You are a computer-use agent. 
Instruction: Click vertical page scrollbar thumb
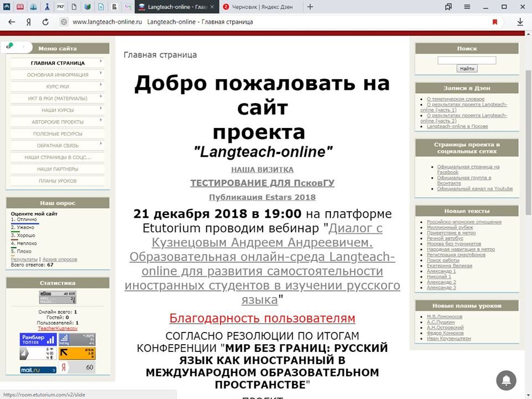point(528,142)
